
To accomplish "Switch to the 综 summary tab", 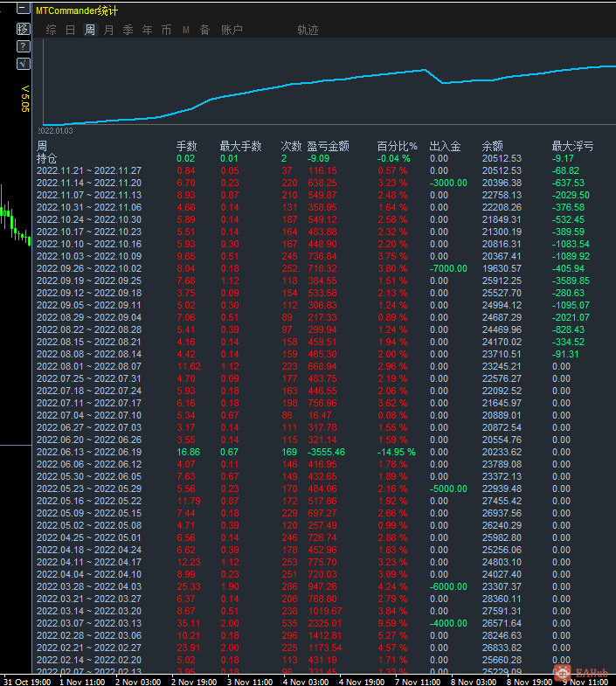I will (52, 30).
